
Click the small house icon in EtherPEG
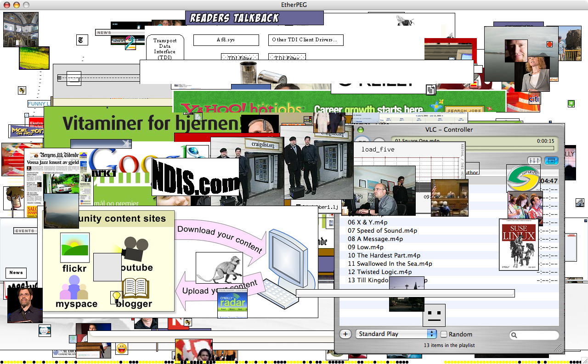coord(580,202)
